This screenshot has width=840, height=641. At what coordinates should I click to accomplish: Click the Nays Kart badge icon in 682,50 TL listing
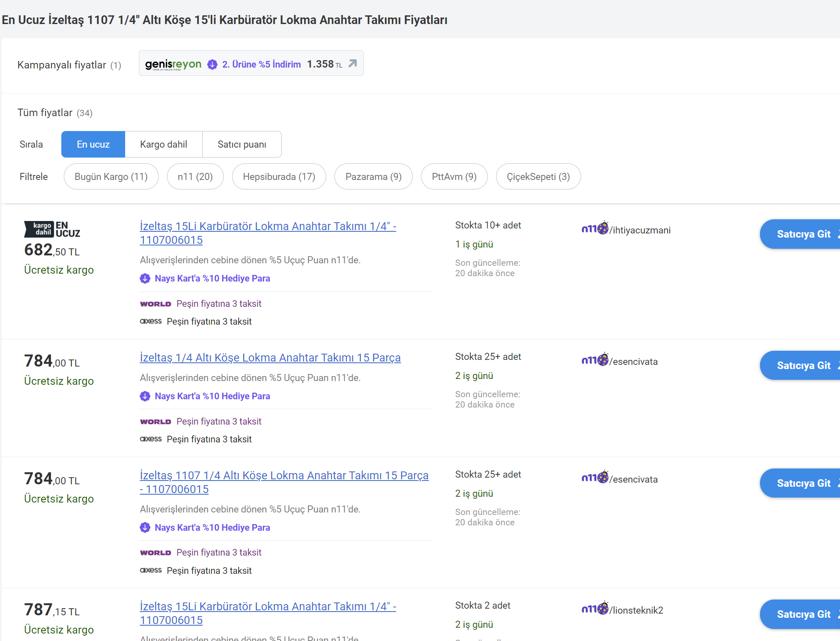point(145,278)
